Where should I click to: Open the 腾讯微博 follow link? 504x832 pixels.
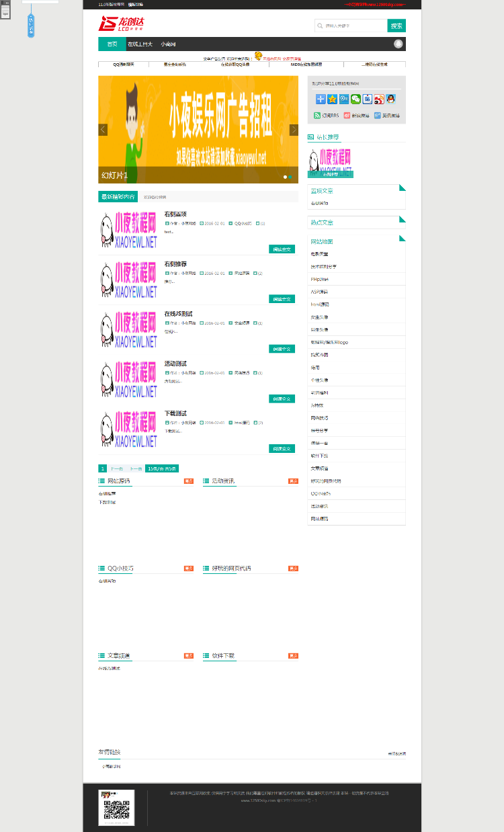point(386,116)
